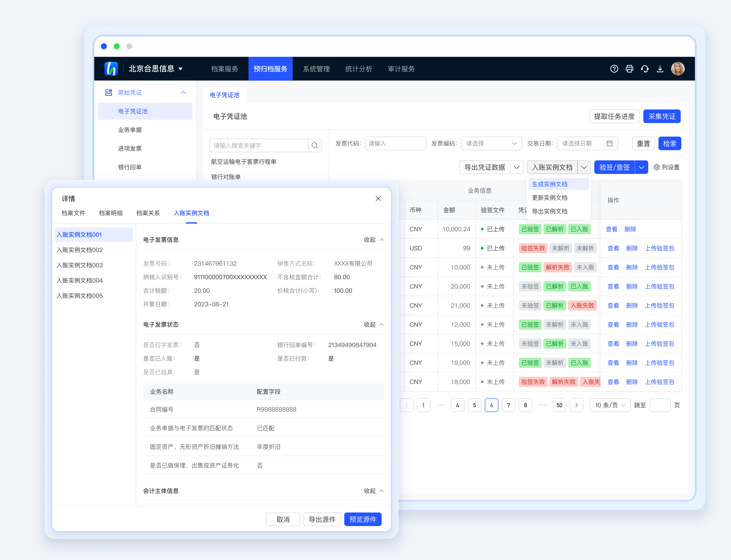Collapse the original voucher sidebar group

(183, 92)
